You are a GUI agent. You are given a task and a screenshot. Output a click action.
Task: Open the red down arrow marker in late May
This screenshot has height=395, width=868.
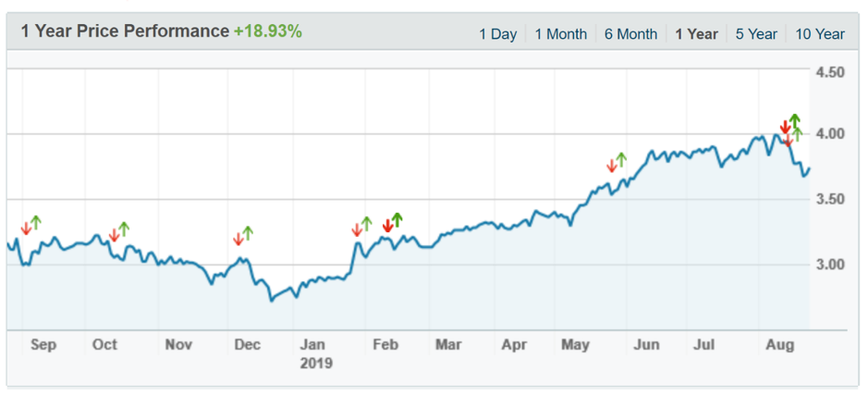[611, 166]
